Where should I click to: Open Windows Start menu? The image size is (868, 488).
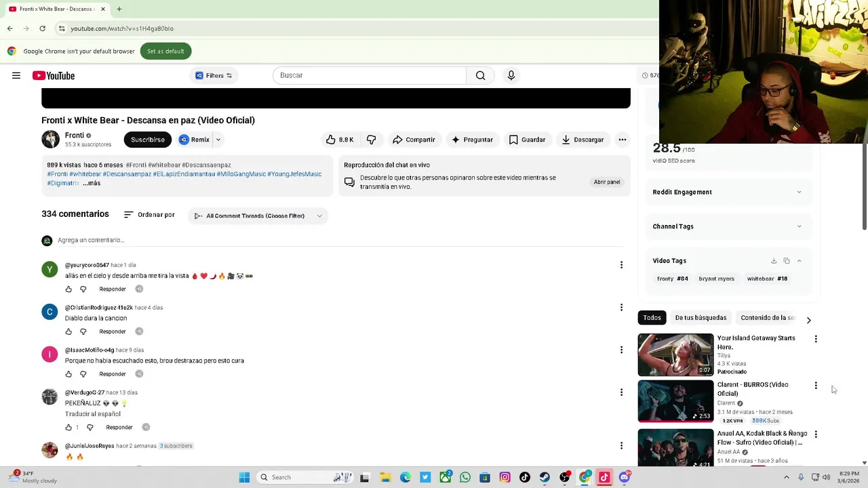point(244,478)
